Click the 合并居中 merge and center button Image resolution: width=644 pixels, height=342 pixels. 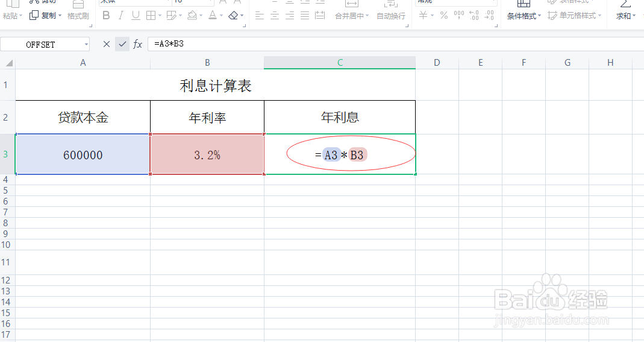349,16
